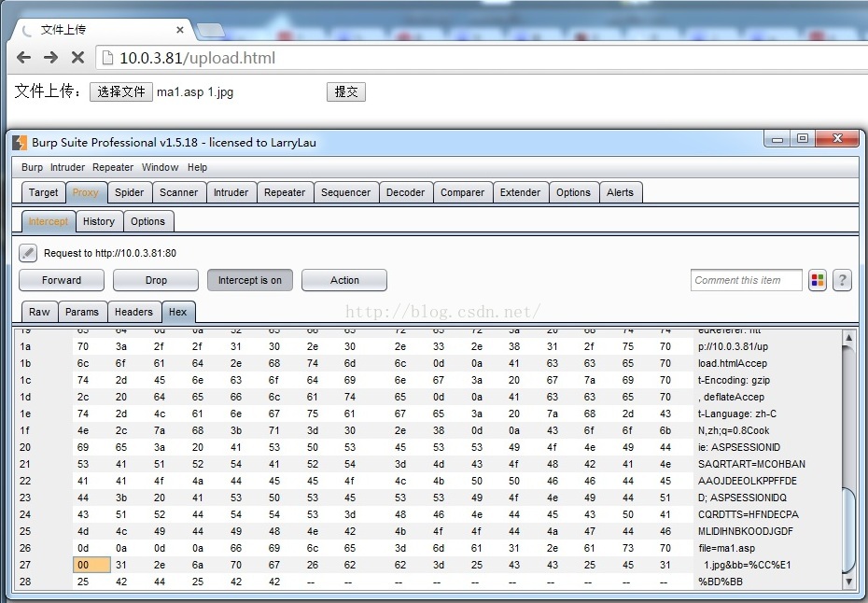Viewport: 868px width, 603px height.
Task: Minimize the Burp Suite window
Action: pyautogui.click(x=777, y=139)
